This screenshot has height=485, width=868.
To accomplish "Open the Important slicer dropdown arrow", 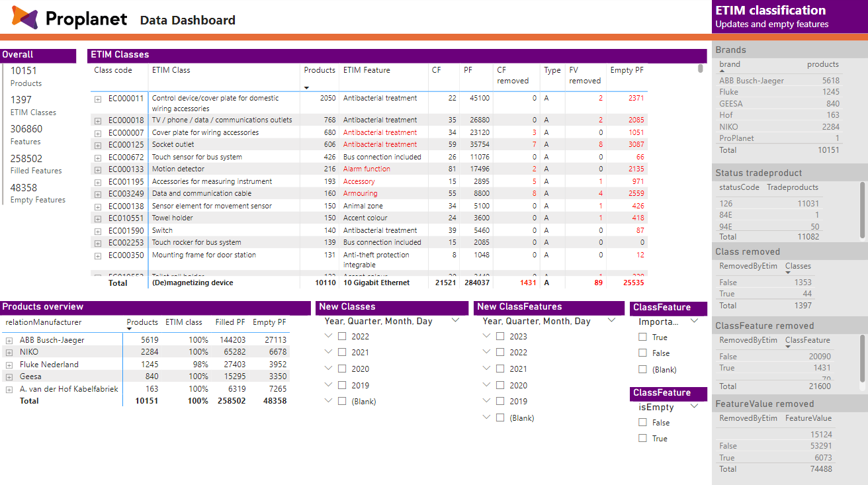I will click(694, 321).
